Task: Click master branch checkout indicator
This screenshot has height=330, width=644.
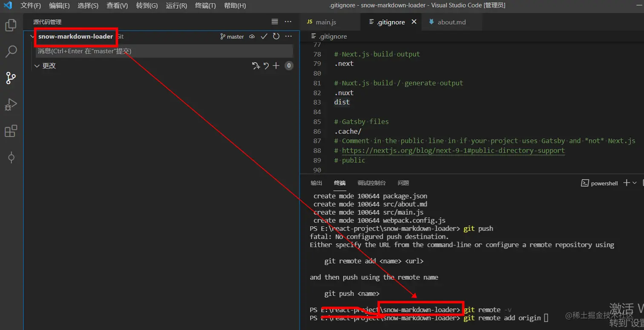Action: (232, 37)
